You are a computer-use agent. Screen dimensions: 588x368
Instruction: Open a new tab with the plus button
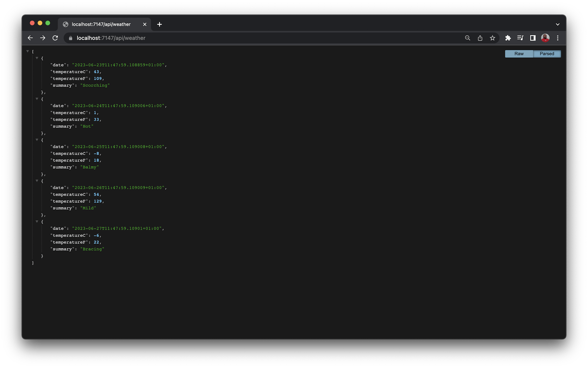(159, 24)
